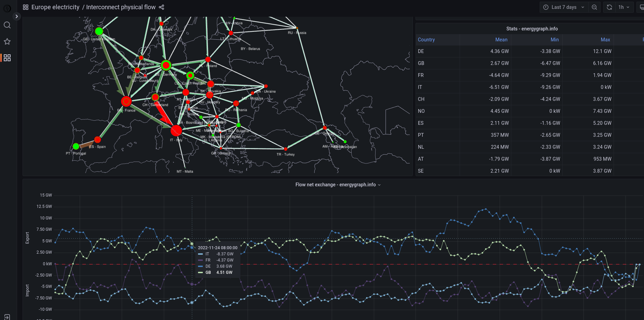Image resolution: width=644 pixels, height=320 pixels.
Task: Click the green United Kingdom node on map
Action: coord(99,31)
